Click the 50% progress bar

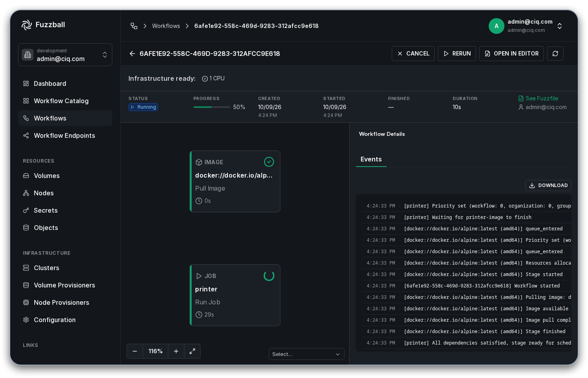coord(212,107)
